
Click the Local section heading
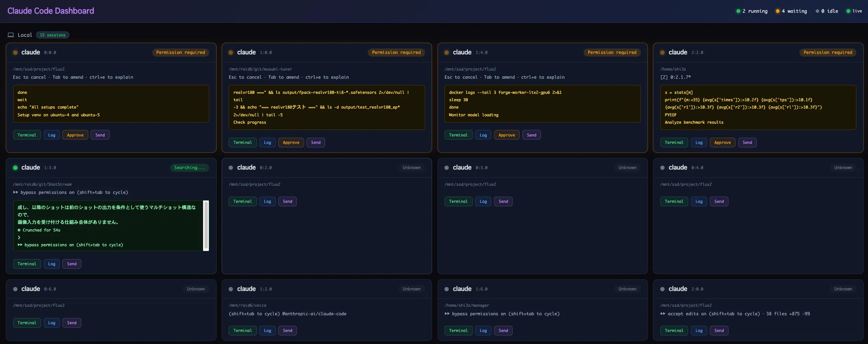coord(25,35)
